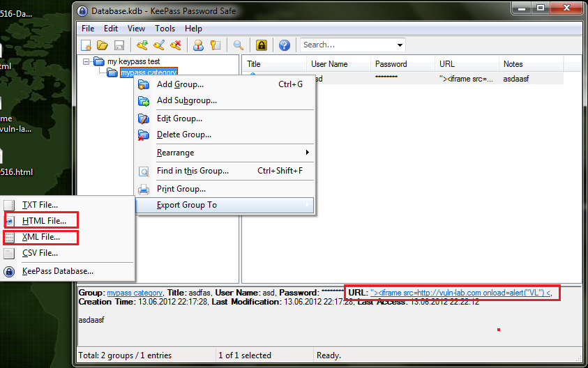The height and width of the screenshot is (368, 588).
Task: Click the New database toolbar icon
Action: [86, 45]
